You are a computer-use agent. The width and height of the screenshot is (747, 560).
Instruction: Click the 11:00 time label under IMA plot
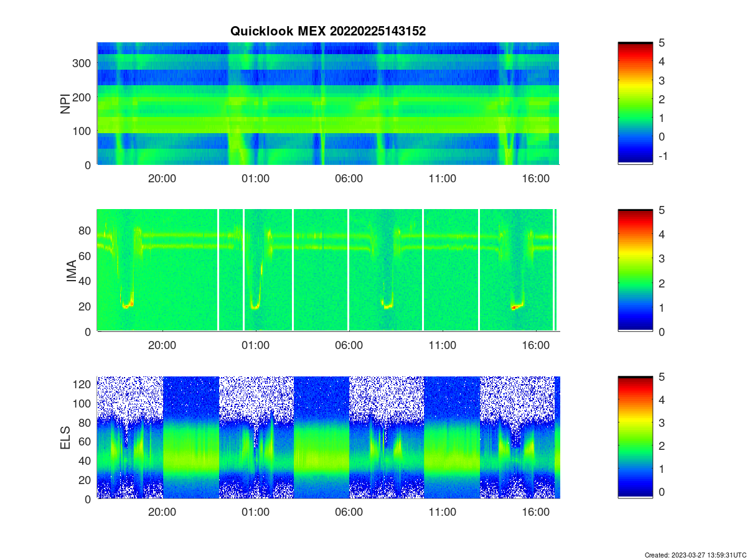pos(442,345)
